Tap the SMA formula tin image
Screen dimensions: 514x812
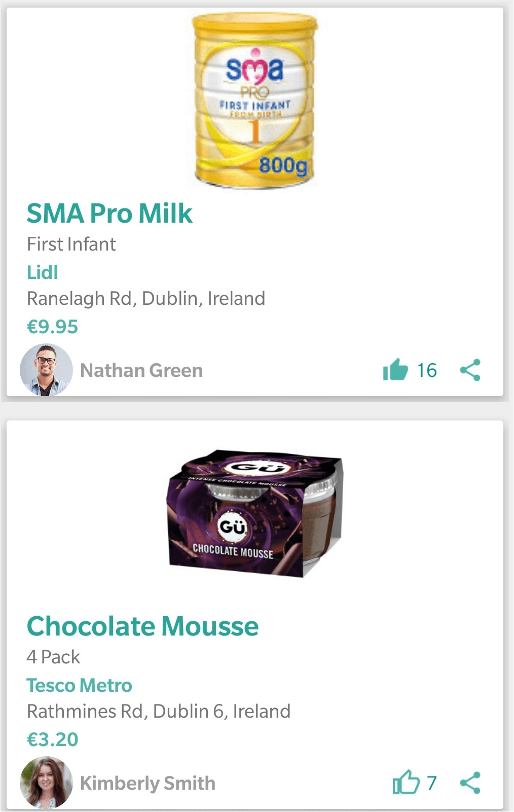(255, 101)
